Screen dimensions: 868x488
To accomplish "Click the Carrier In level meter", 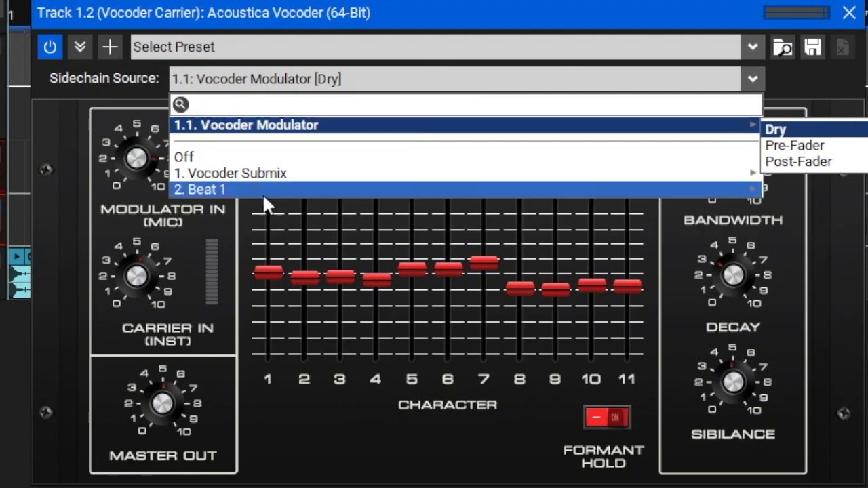I will pyautogui.click(x=212, y=271).
